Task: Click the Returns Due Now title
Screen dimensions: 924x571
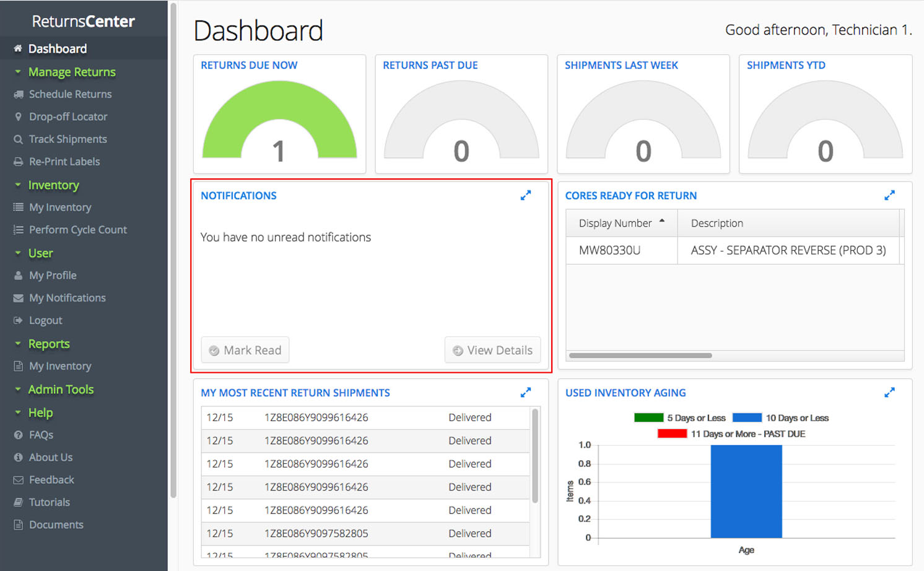Action: (249, 65)
